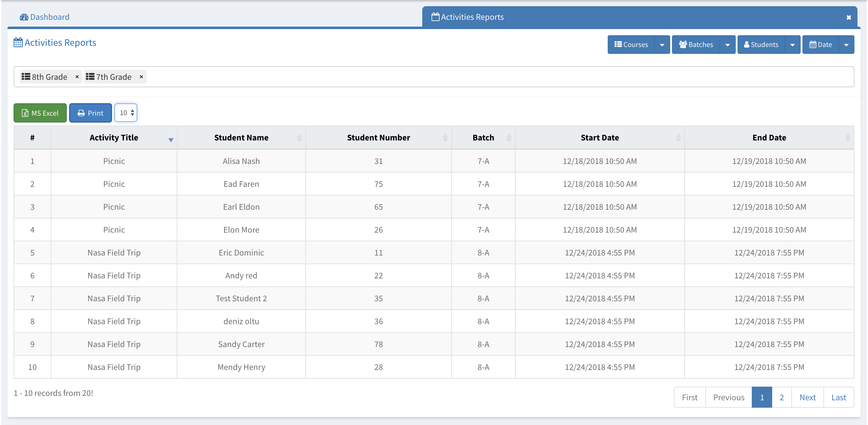Expand the Courses dropdown arrow
Screen dimensions: 868x425
(x=662, y=45)
